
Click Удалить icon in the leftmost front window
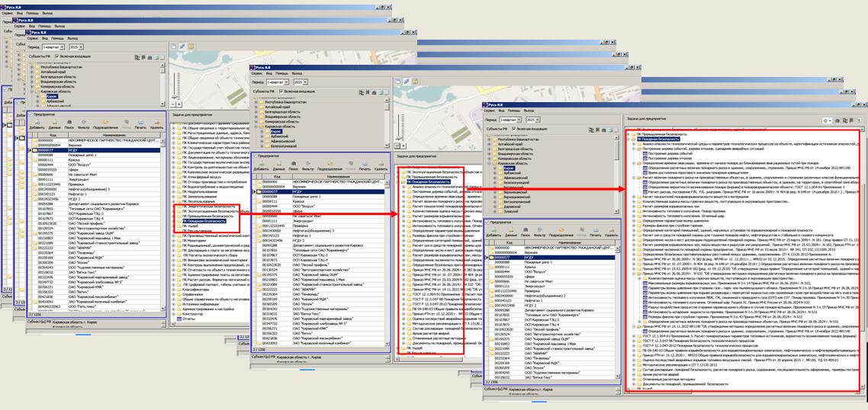point(156,125)
